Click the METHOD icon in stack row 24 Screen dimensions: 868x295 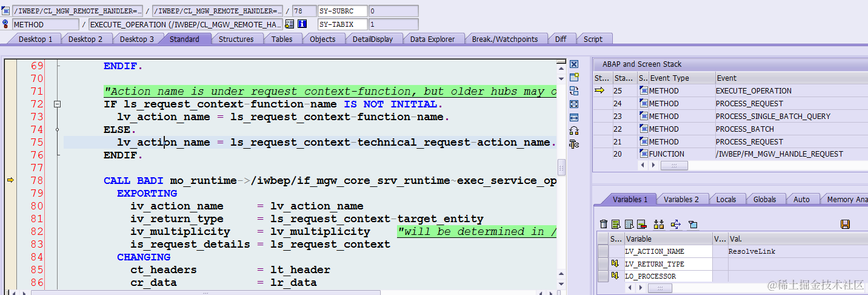coord(643,103)
